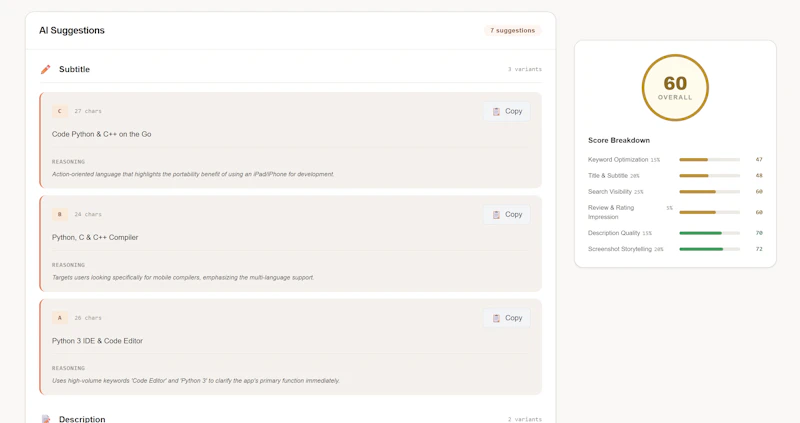Click the '3 variants' label
The width and height of the screenshot is (800, 423).
click(524, 69)
